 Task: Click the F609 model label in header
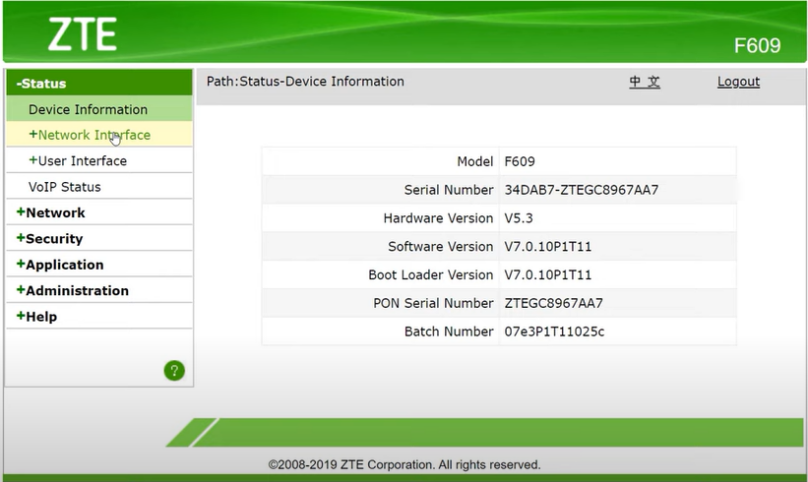coord(757,45)
